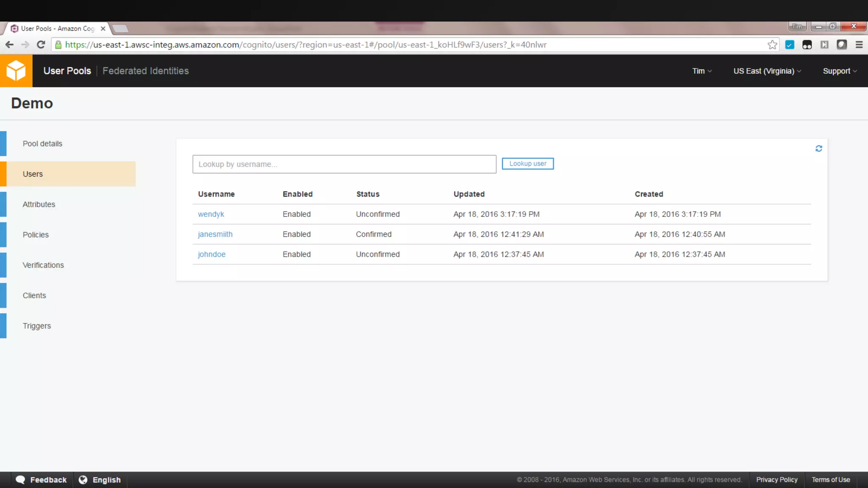
Task: Click the Feedback button in footer
Action: point(42,480)
